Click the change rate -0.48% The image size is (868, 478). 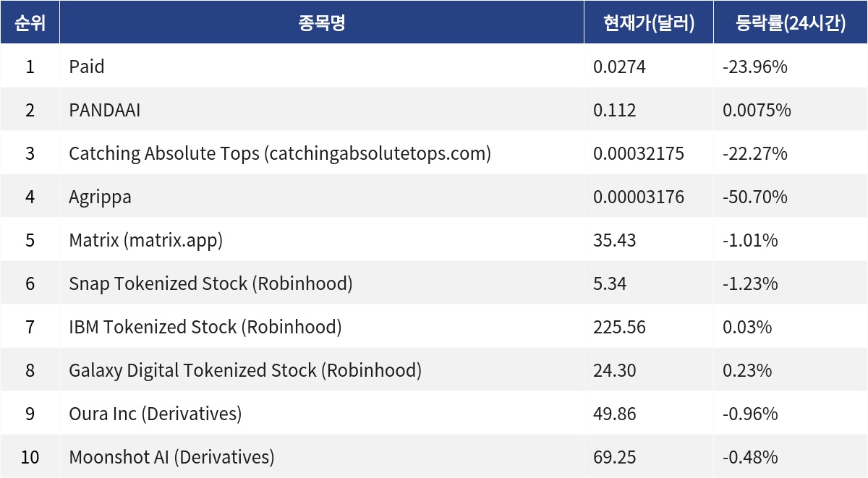tap(750, 458)
